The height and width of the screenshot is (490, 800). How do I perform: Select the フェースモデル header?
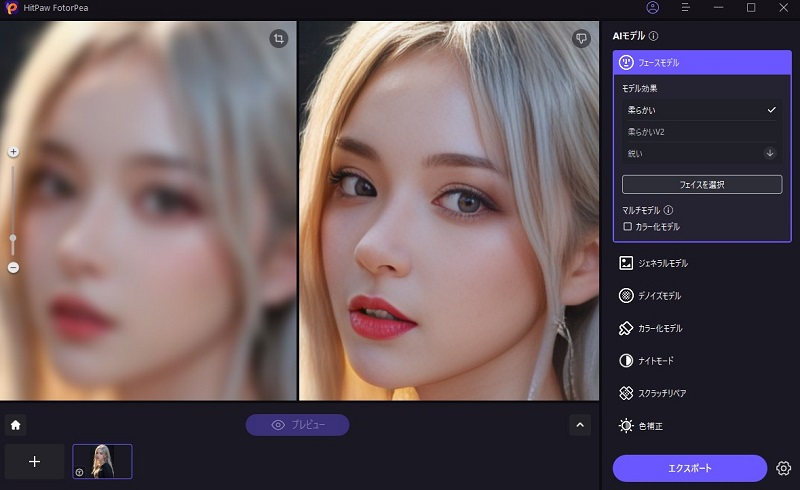click(x=702, y=63)
